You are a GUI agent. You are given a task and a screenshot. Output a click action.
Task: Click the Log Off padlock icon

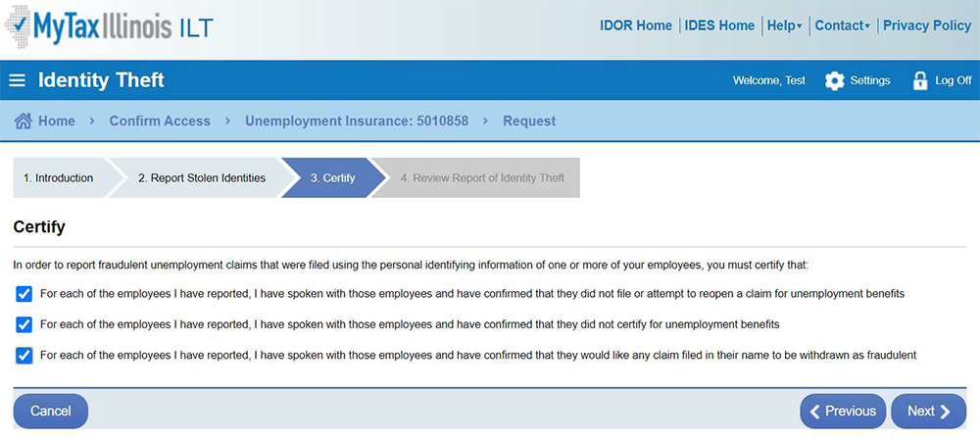[920, 80]
